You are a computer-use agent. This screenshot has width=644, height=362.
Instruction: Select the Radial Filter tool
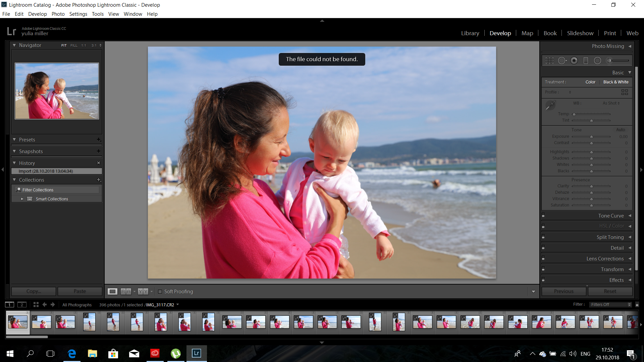pyautogui.click(x=597, y=60)
